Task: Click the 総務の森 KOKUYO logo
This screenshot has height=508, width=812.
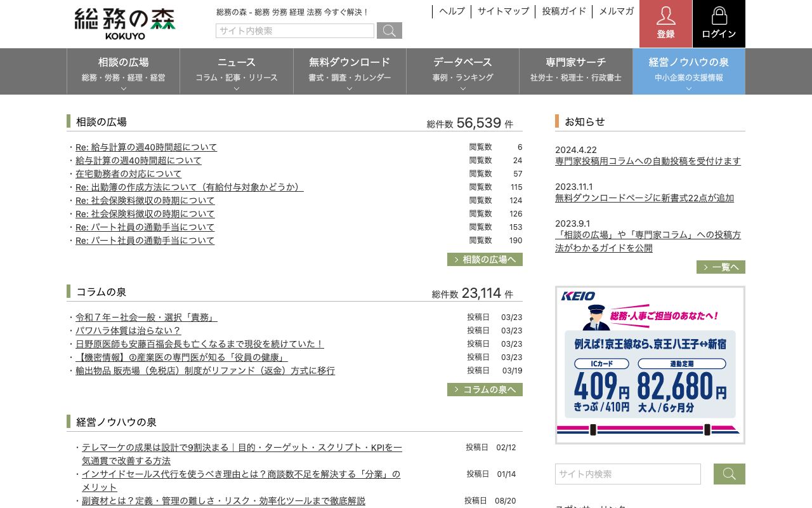Action: pyautogui.click(x=124, y=23)
